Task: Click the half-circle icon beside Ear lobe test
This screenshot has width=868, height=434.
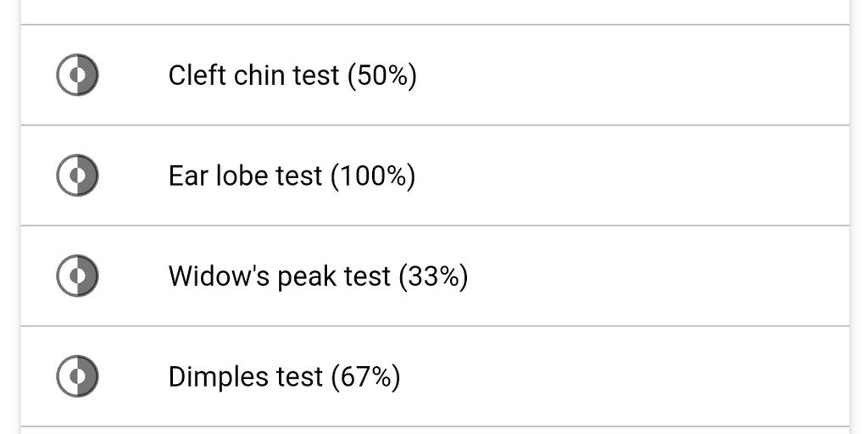Action: point(77,176)
